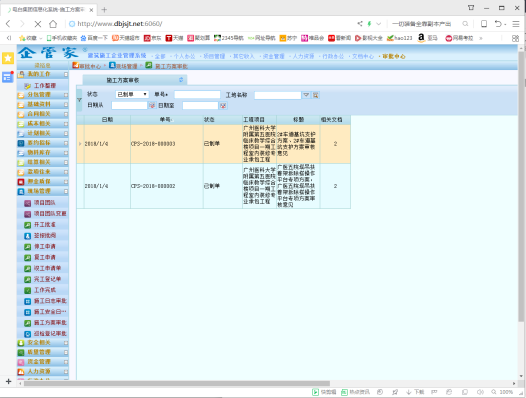The height and width of the screenshot is (398, 526).
Task: Expand the 基础资料 section toggle square
Action: (x=66, y=105)
